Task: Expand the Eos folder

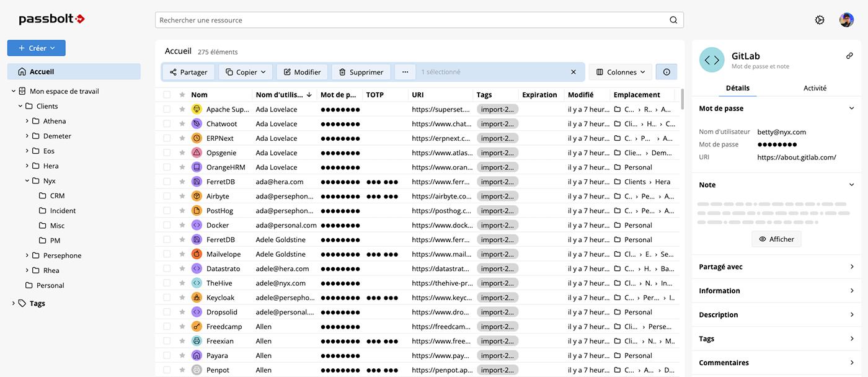Action: 27,151
